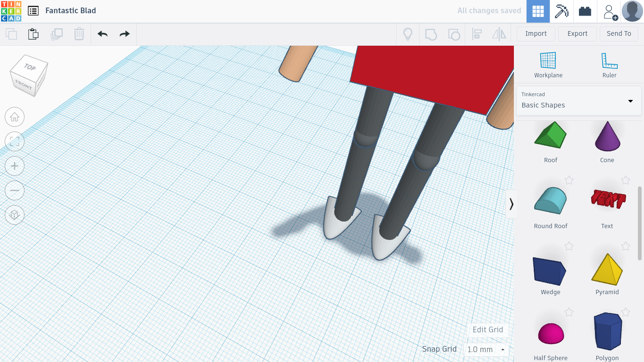Favorite the Round Roof shape star
Image resolution: width=644 pixels, height=362 pixels.
click(569, 180)
